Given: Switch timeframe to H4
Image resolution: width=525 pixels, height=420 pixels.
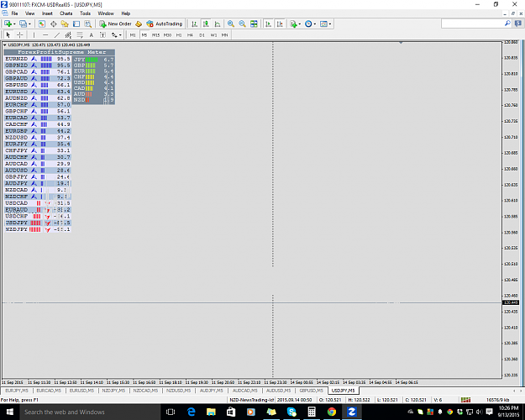Looking at the screenshot, I should coord(190,34).
